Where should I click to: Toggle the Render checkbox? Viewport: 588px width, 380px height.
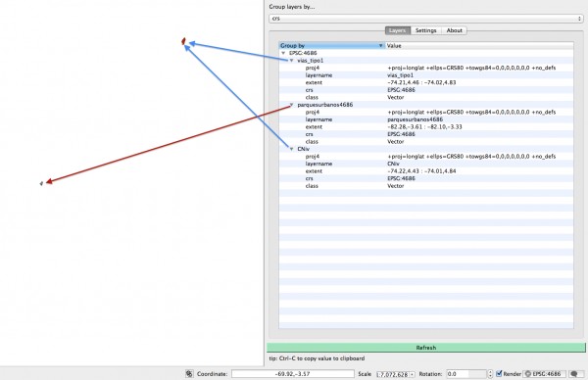click(x=499, y=373)
